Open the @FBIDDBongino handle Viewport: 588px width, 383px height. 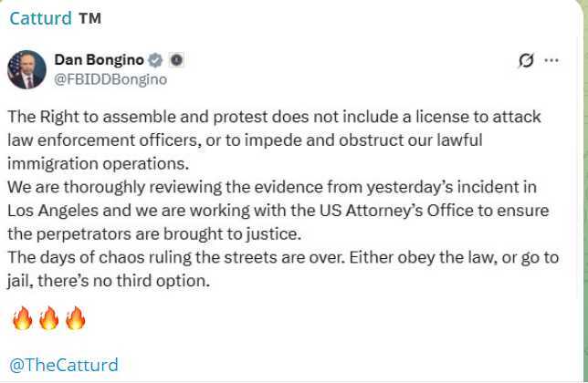click(x=110, y=79)
